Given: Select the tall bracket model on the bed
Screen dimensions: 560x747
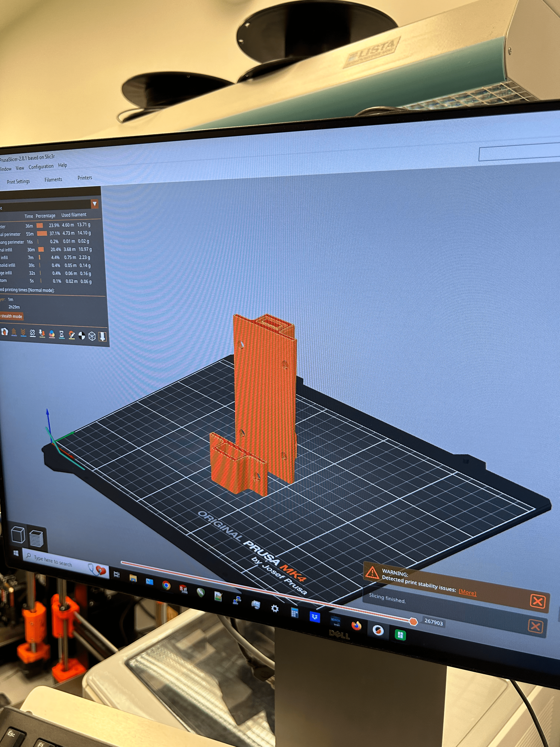Looking at the screenshot, I should [x=265, y=399].
